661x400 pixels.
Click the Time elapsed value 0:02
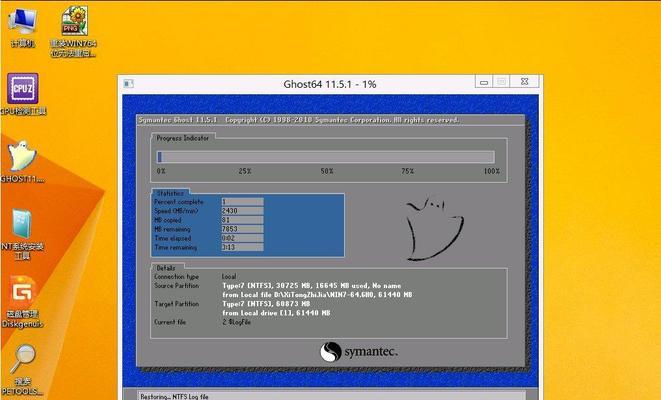pyautogui.click(x=242, y=238)
